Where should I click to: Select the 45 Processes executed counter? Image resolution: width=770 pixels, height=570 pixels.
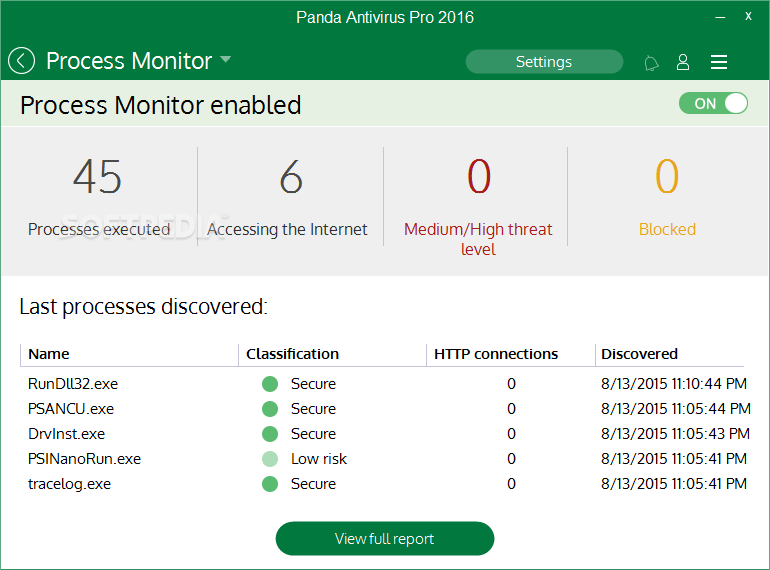pyautogui.click(x=99, y=196)
